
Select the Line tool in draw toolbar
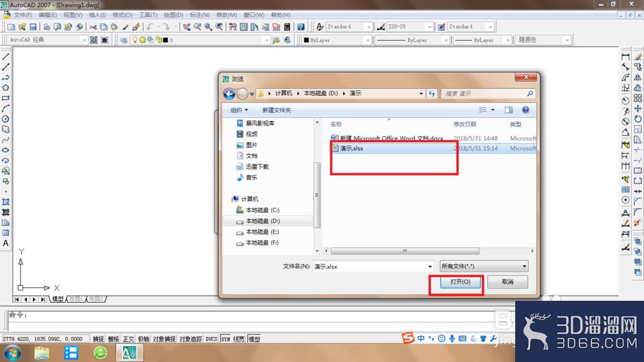[x=6, y=57]
